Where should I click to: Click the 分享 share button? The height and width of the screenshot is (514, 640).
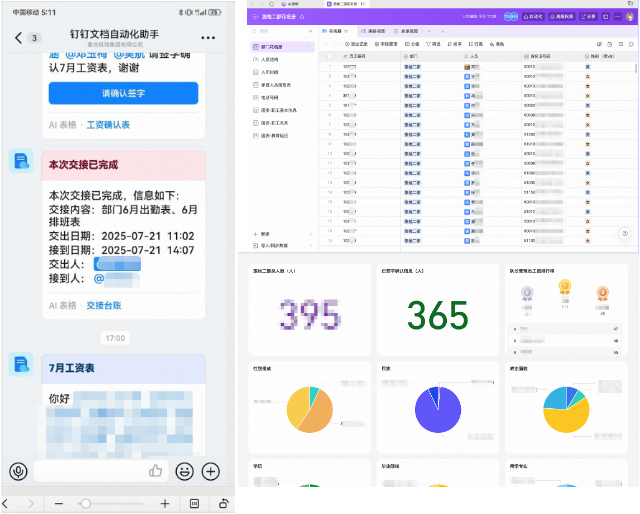point(589,17)
